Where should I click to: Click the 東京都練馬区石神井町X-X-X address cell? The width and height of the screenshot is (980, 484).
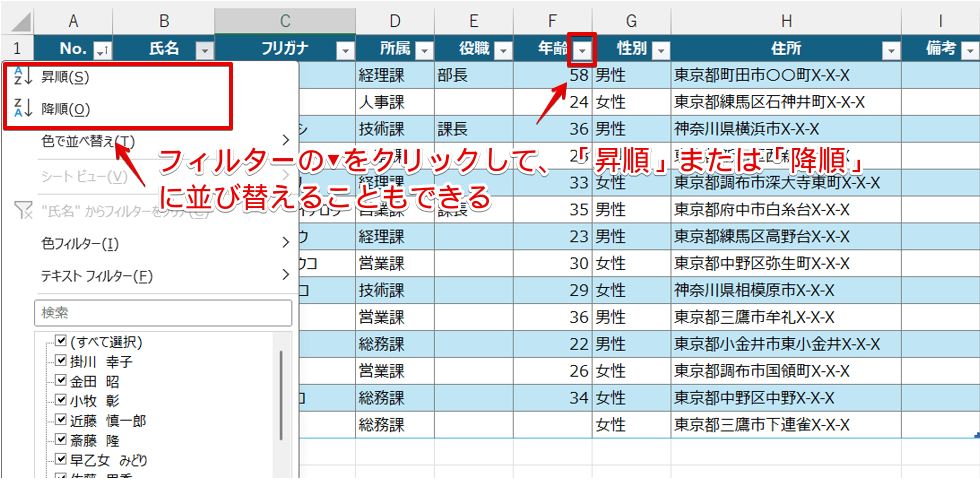pos(786,103)
